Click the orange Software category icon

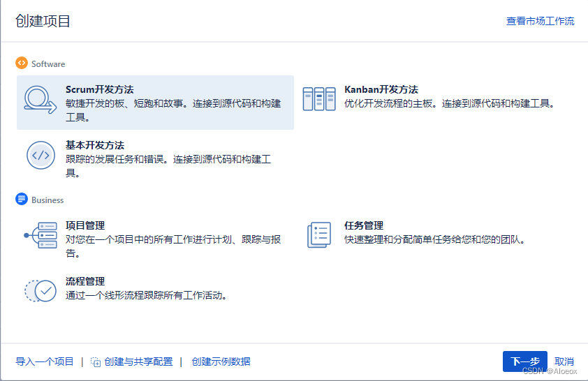click(22, 63)
